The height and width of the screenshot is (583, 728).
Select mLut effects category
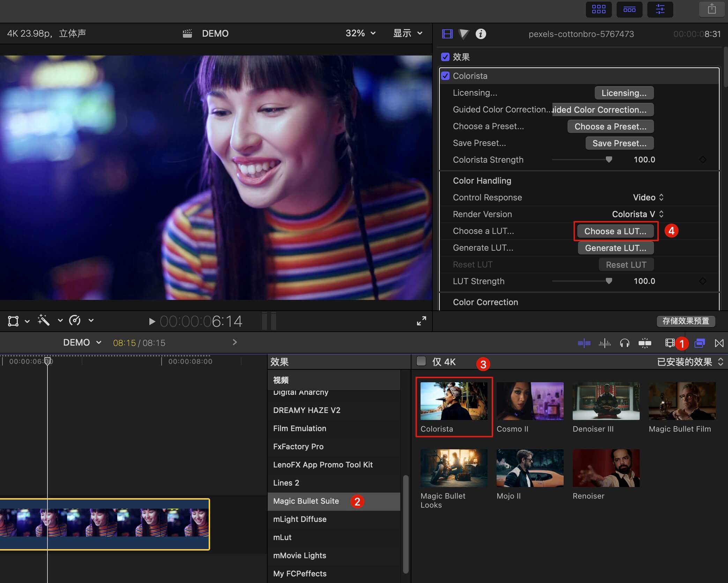point(334,537)
